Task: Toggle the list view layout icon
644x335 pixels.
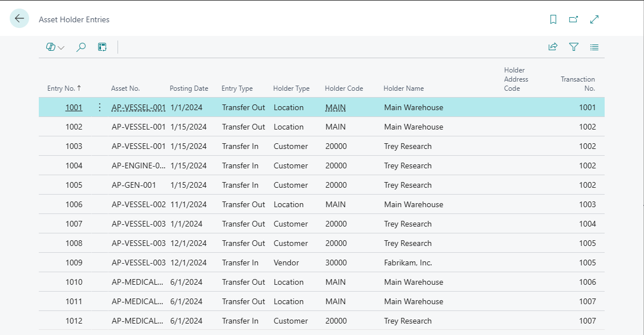Action: (594, 47)
